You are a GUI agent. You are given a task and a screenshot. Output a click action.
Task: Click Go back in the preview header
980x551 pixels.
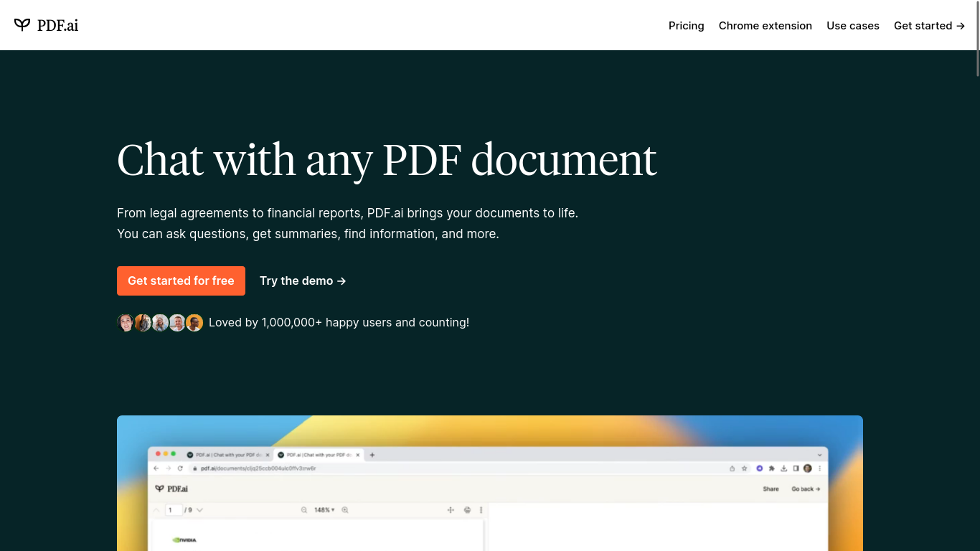pos(806,489)
